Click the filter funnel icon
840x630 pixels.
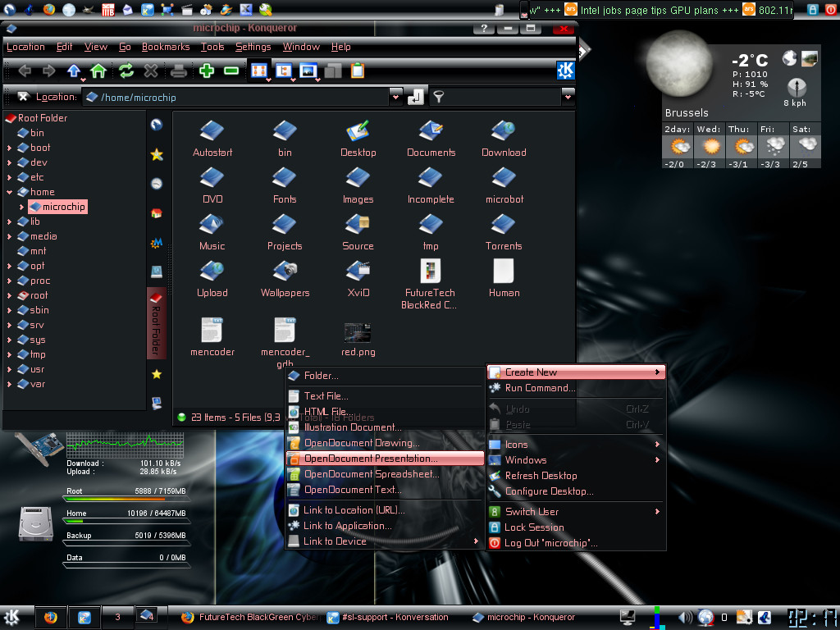coord(439,97)
